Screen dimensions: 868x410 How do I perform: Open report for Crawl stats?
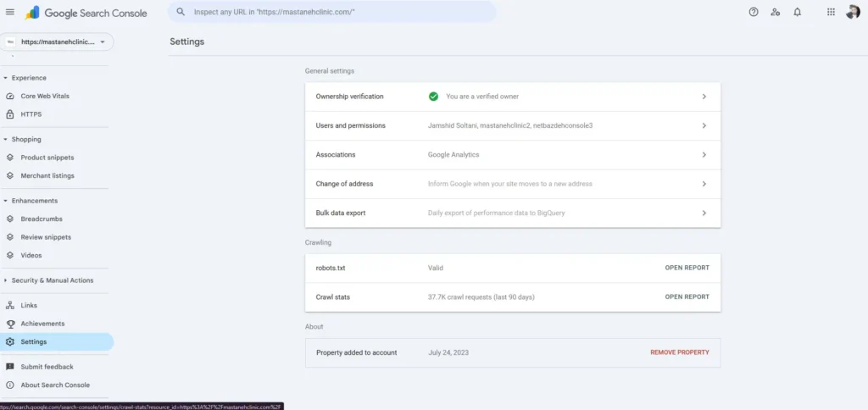[687, 297]
